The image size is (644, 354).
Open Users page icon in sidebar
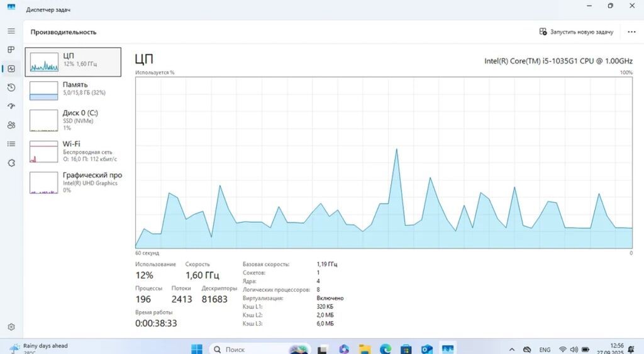coord(11,125)
